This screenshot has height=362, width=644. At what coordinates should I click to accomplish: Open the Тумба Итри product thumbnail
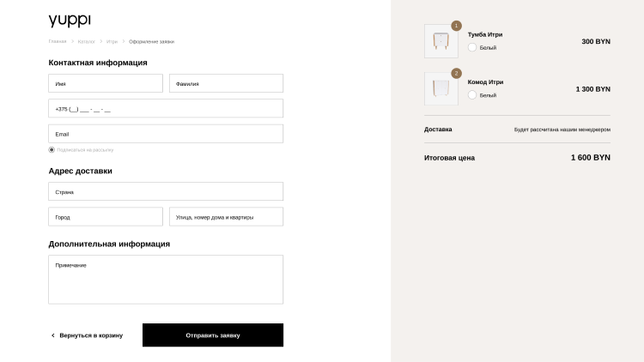[440, 41]
